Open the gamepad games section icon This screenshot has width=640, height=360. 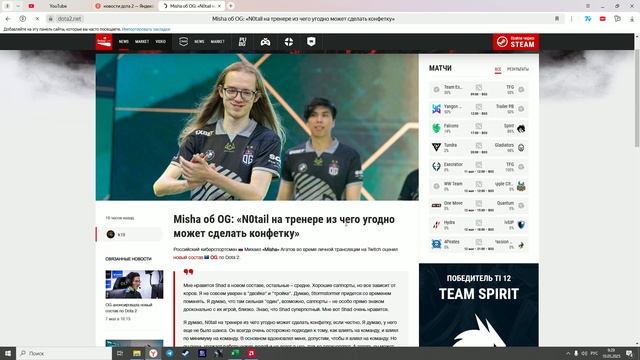(265, 42)
